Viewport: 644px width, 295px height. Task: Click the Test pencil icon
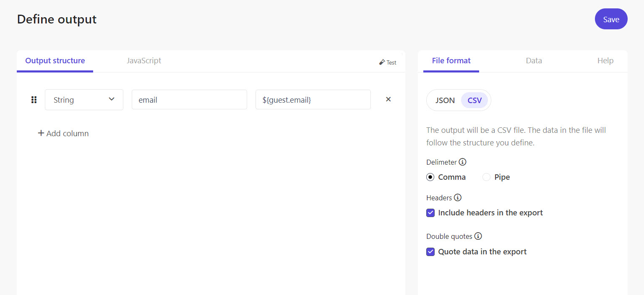pos(382,62)
